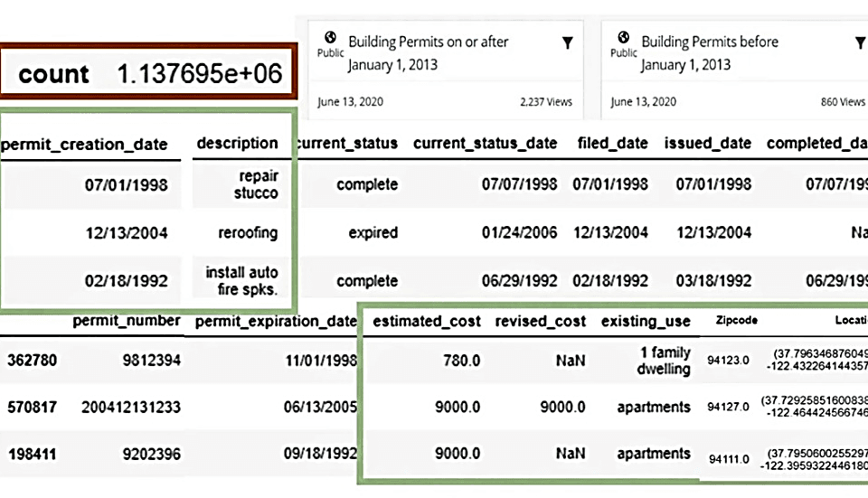868x498 pixels.
Task: Select the current_status_date column header
Action: click(x=486, y=143)
